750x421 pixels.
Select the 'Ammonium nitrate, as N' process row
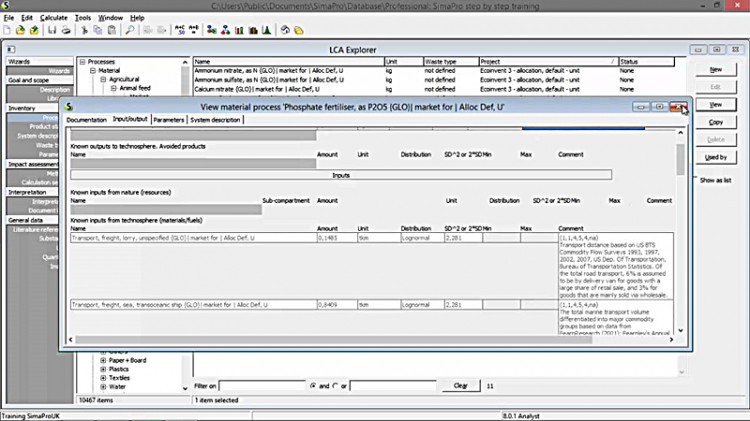pos(433,71)
